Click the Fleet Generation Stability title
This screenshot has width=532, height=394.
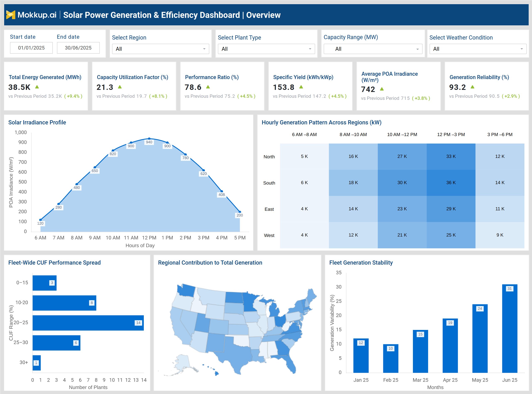tap(361, 263)
